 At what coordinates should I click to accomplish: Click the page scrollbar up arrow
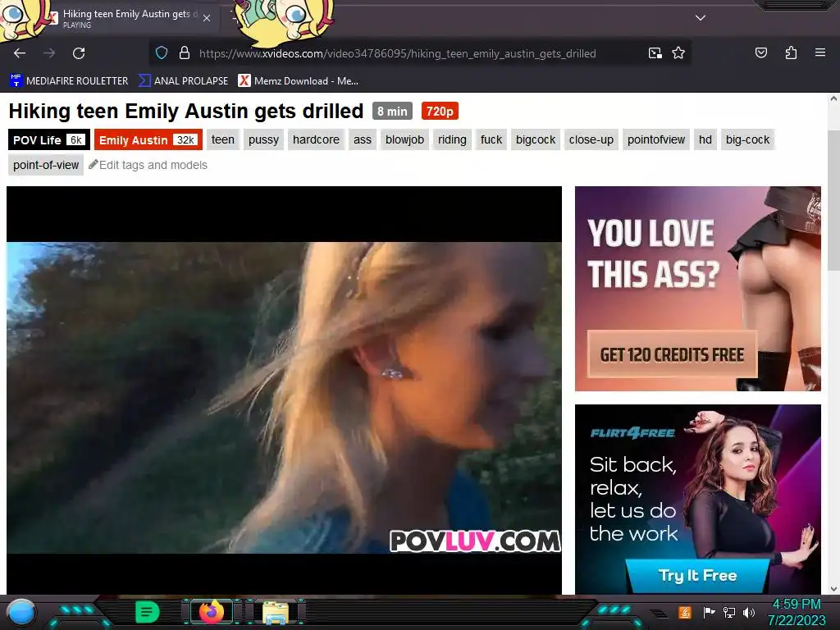[x=833, y=98]
